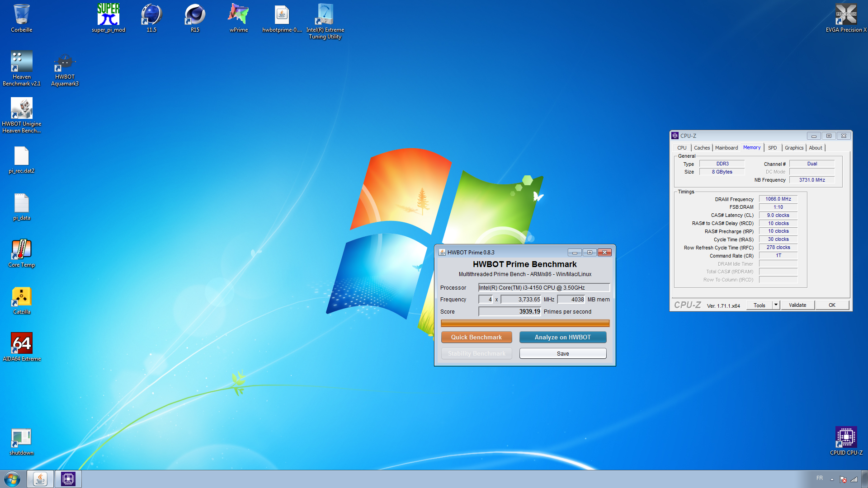
Task: Open the SPD tab in CPU-Z
Action: tap(772, 148)
